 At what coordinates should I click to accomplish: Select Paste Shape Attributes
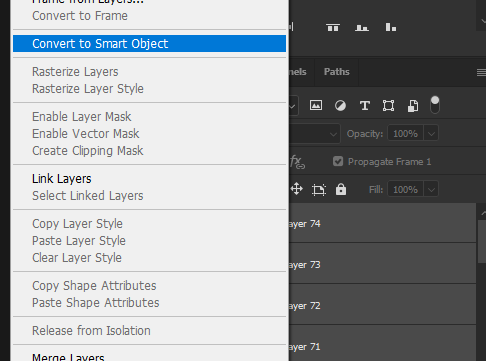149,303
